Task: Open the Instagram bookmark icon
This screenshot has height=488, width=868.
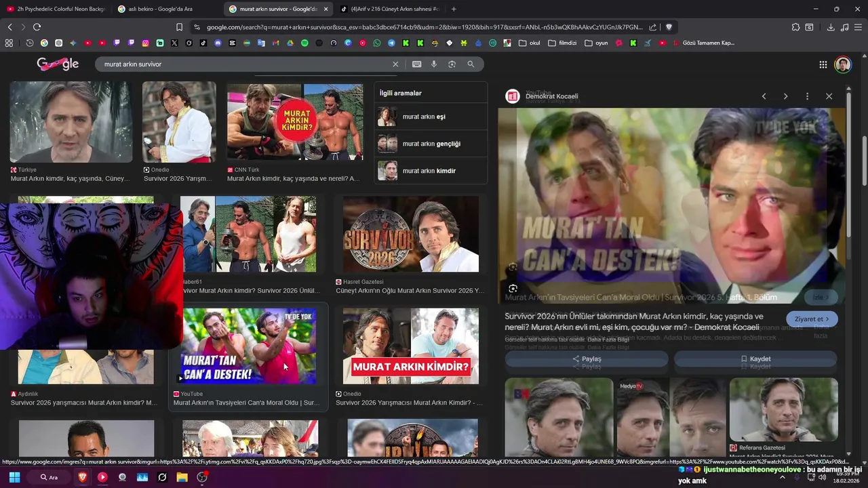Action: click(145, 43)
